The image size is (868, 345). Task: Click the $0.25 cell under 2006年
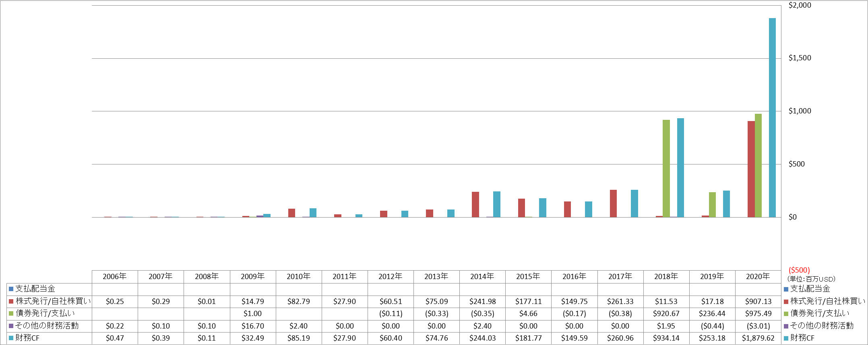[x=115, y=302]
